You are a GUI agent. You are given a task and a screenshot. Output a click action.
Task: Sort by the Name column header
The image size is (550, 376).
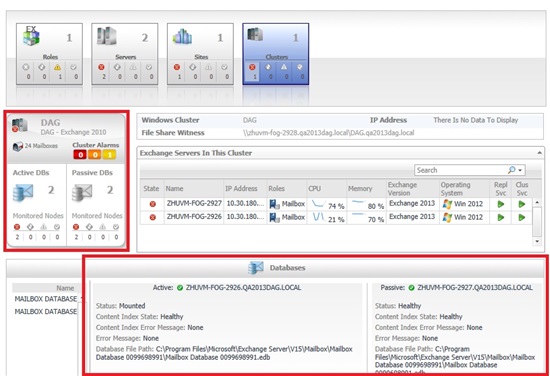pos(193,189)
